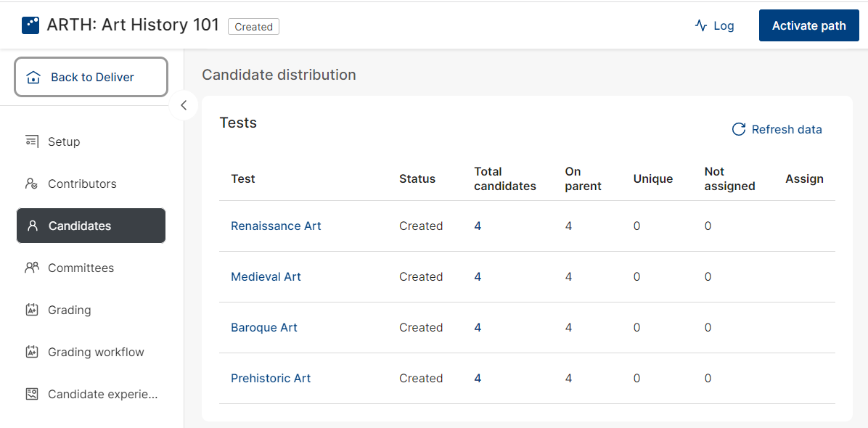Open the Renaissance Art test link
This screenshot has width=868, height=428.
pyautogui.click(x=276, y=226)
